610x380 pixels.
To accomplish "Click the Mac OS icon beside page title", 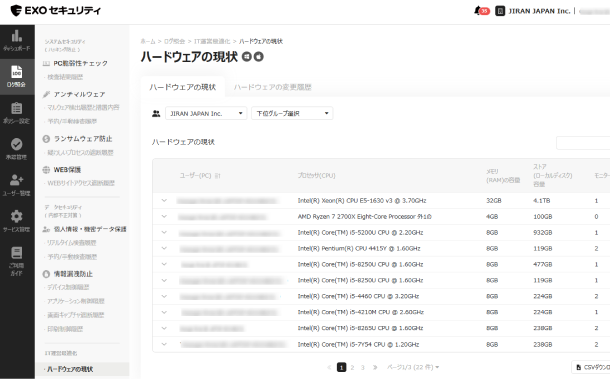I will pyautogui.click(x=259, y=57).
